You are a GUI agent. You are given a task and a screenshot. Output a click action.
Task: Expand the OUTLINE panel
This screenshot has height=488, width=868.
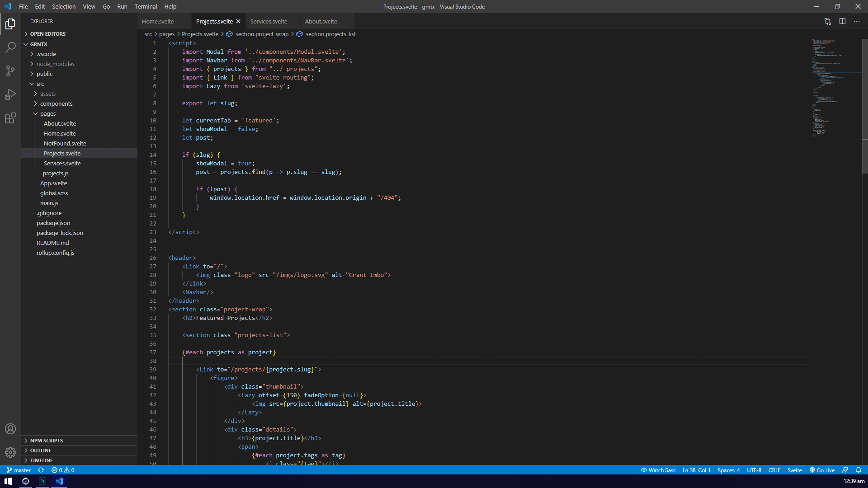(x=41, y=450)
